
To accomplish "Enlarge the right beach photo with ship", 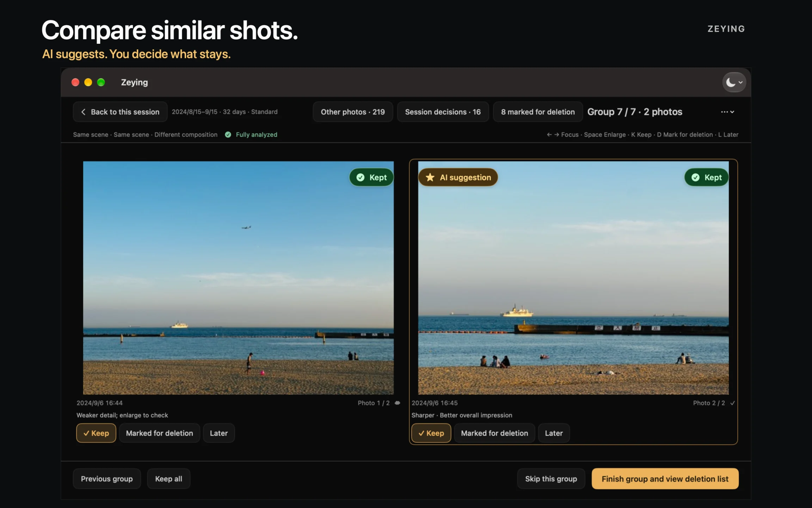I will coord(573,278).
